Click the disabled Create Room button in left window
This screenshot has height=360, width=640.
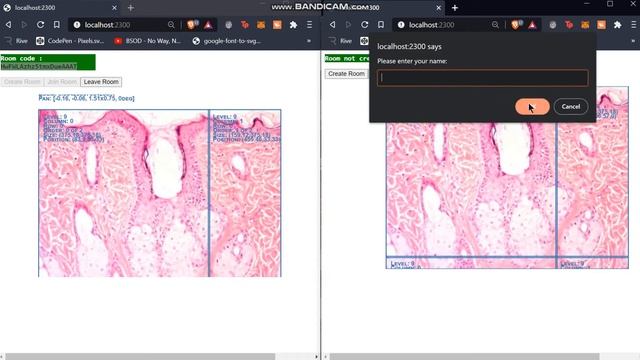[22, 82]
